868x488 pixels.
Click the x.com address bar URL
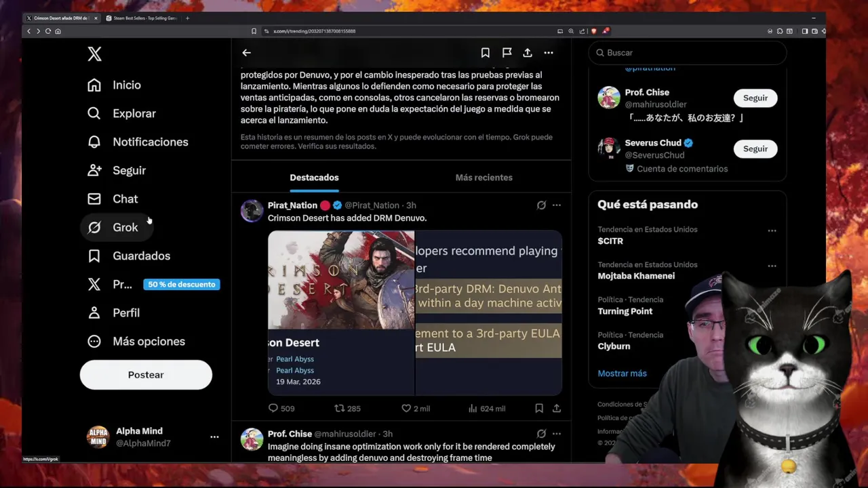click(x=314, y=31)
